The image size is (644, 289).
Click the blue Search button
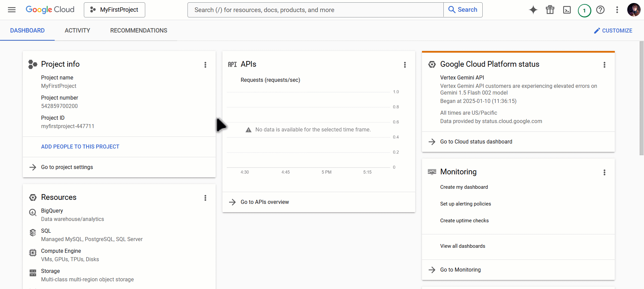click(x=463, y=10)
